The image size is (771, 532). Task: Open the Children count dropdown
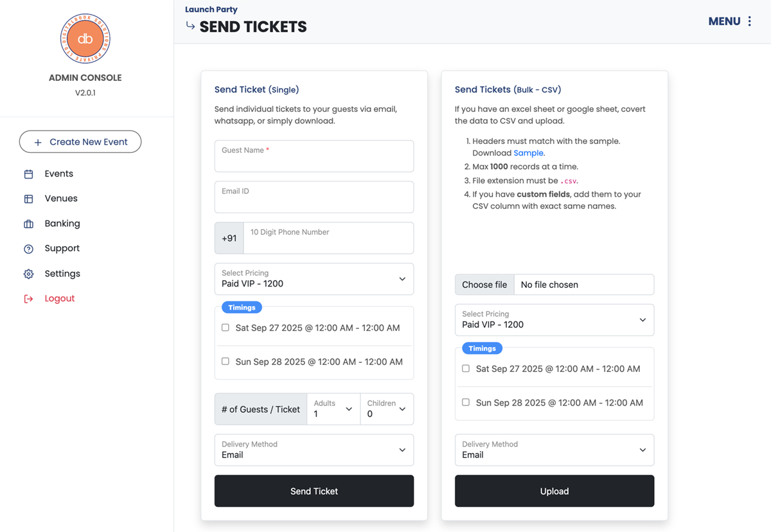pos(386,409)
